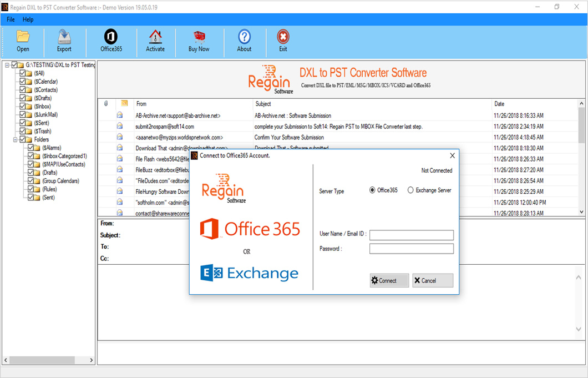Click the message list vertical scrollbar down arrow
The width and height of the screenshot is (588, 378).
point(581,211)
